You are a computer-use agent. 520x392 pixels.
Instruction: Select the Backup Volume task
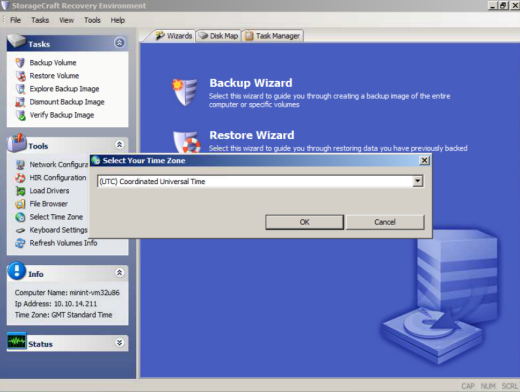53,63
